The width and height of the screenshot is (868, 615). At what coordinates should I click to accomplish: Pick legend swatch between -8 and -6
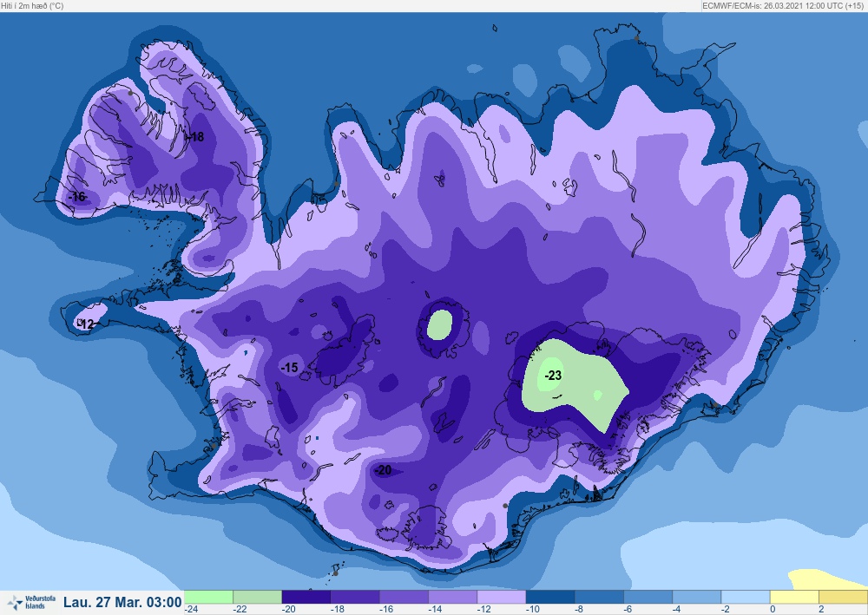click(599, 597)
